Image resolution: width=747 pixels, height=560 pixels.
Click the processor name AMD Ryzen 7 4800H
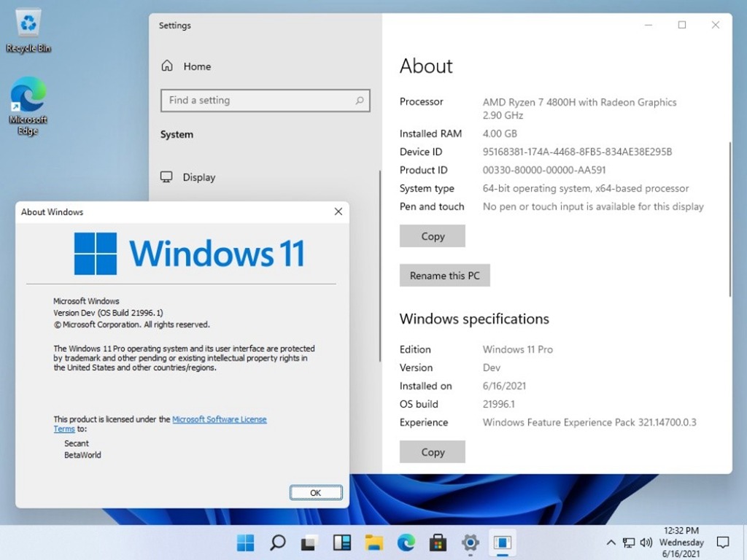click(x=580, y=102)
